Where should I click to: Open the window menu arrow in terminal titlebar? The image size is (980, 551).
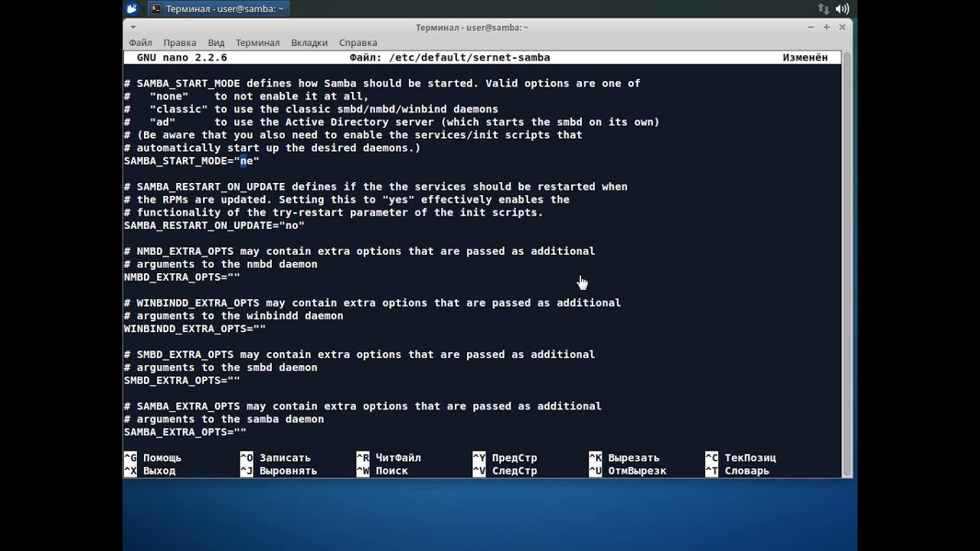(132, 28)
